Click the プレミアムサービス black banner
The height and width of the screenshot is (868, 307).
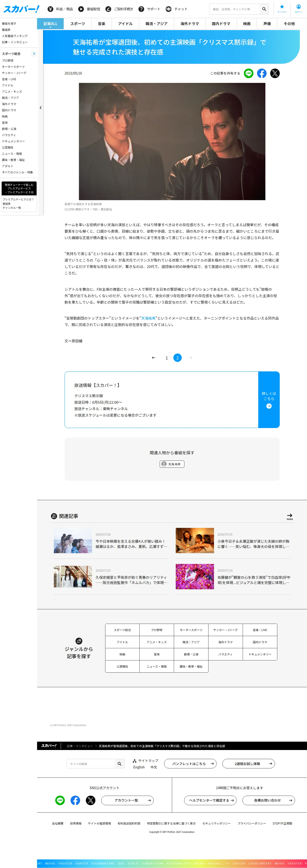19,188
